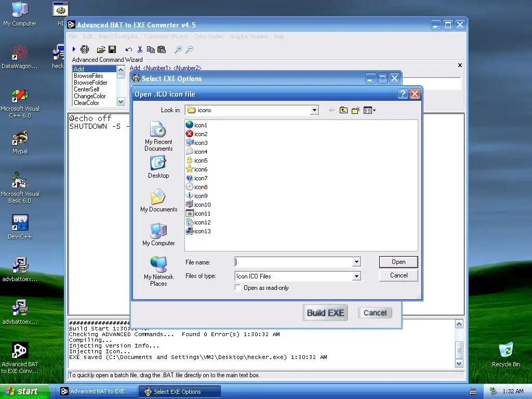Expand the File name dropdown arrow

[356, 262]
